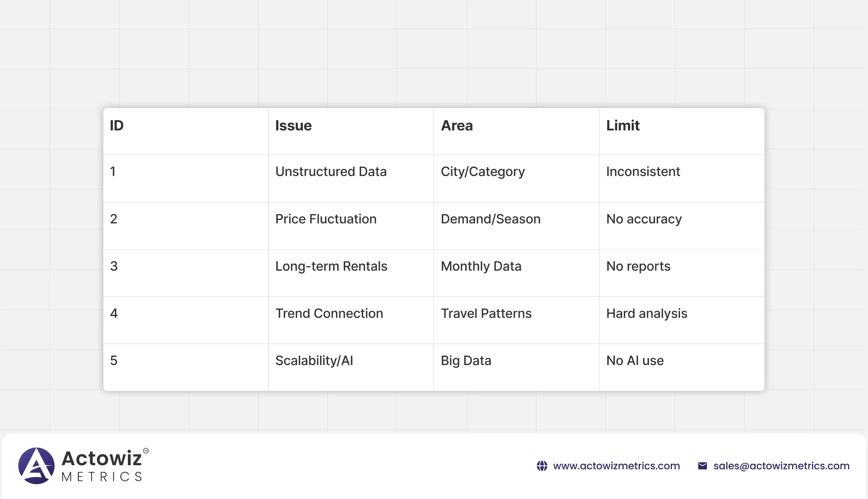The width and height of the screenshot is (868, 499).
Task: Click the globe icon beside website address
Action: tap(542, 466)
